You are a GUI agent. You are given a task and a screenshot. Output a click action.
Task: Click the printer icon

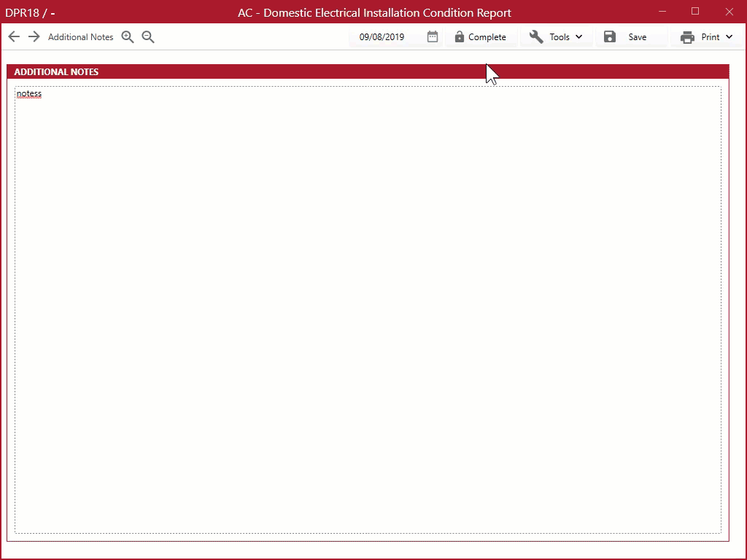(x=687, y=37)
